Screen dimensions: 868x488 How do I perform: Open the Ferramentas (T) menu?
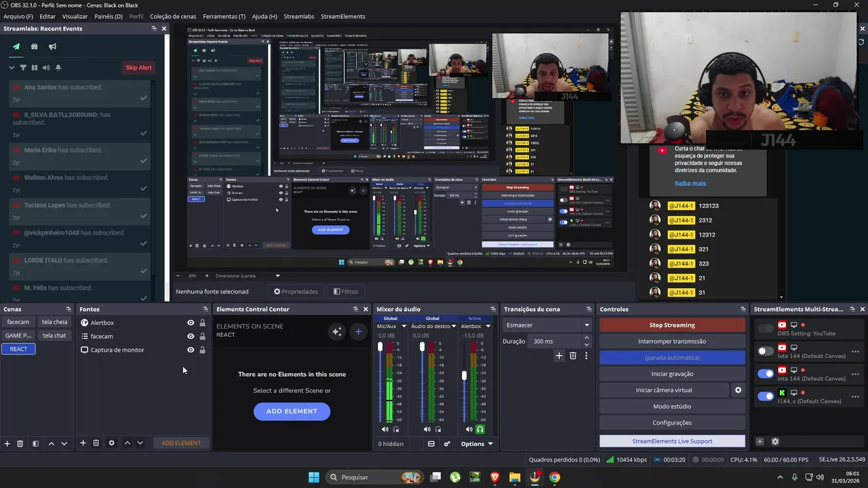tap(224, 16)
